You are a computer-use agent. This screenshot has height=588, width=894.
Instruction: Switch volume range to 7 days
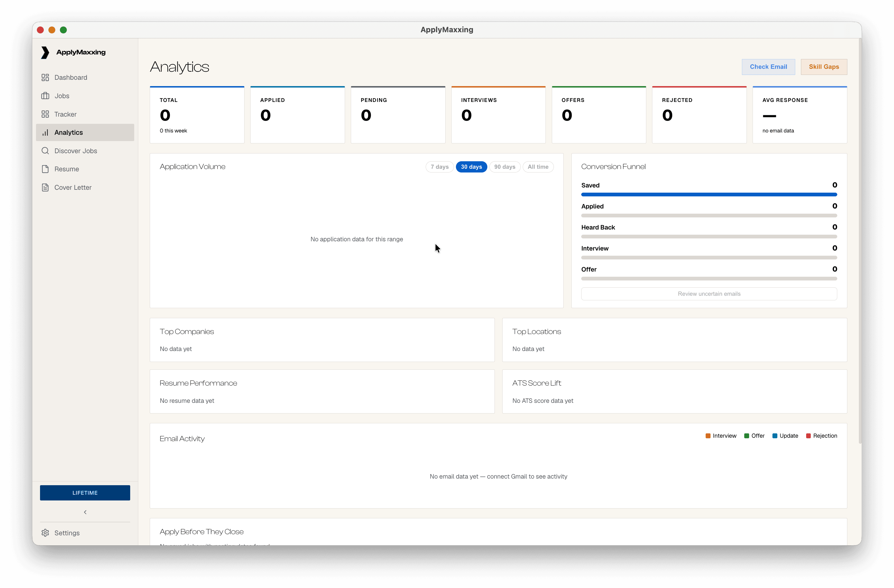(440, 167)
